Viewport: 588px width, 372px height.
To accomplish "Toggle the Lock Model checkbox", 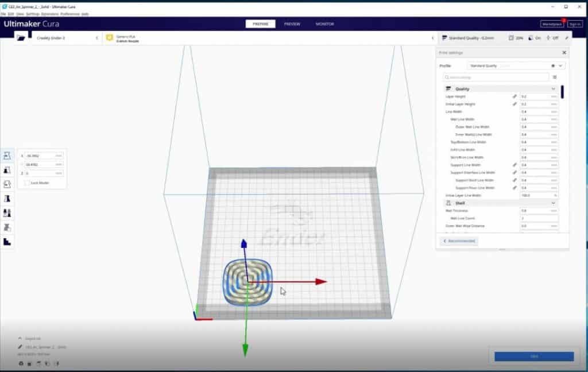I will point(27,183).
